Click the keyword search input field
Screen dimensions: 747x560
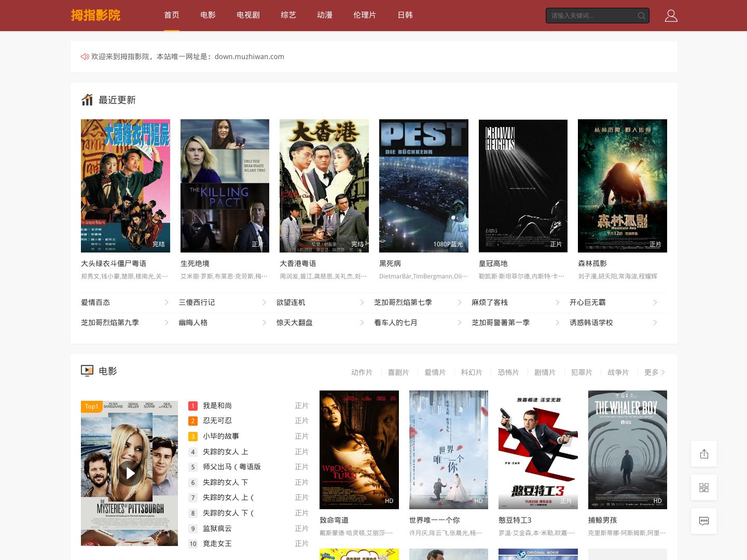point(591,16)
